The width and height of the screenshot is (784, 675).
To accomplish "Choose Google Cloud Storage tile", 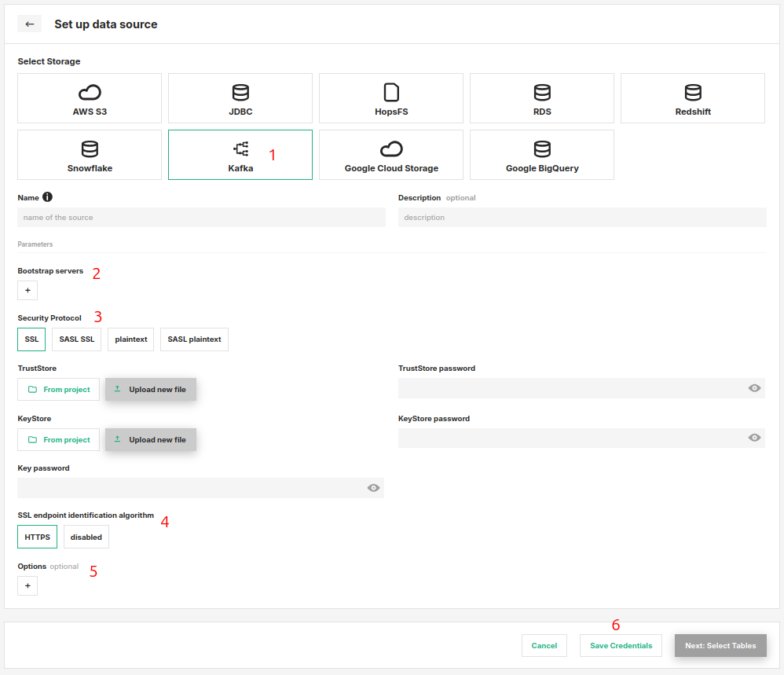I will (391, 155).
